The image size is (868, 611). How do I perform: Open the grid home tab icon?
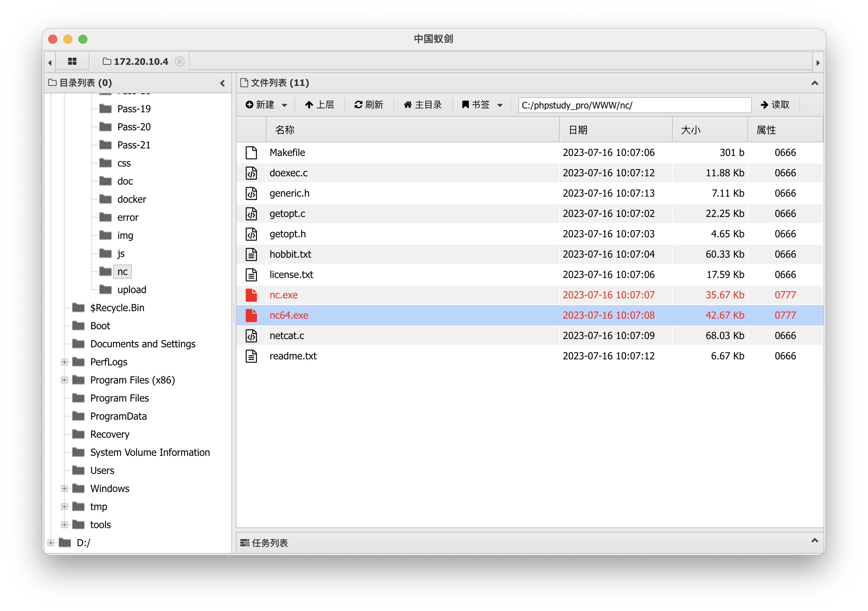72,61
